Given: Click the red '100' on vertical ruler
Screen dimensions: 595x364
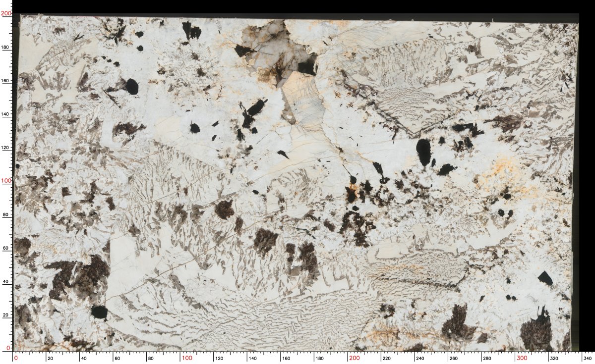Looking at the screenshot, I should pos(6,181).
